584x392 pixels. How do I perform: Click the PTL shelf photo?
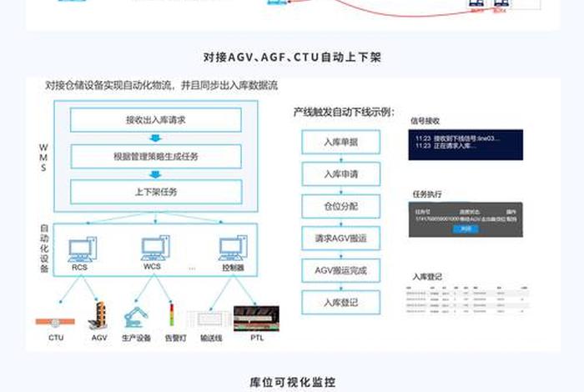pos(256,319)
